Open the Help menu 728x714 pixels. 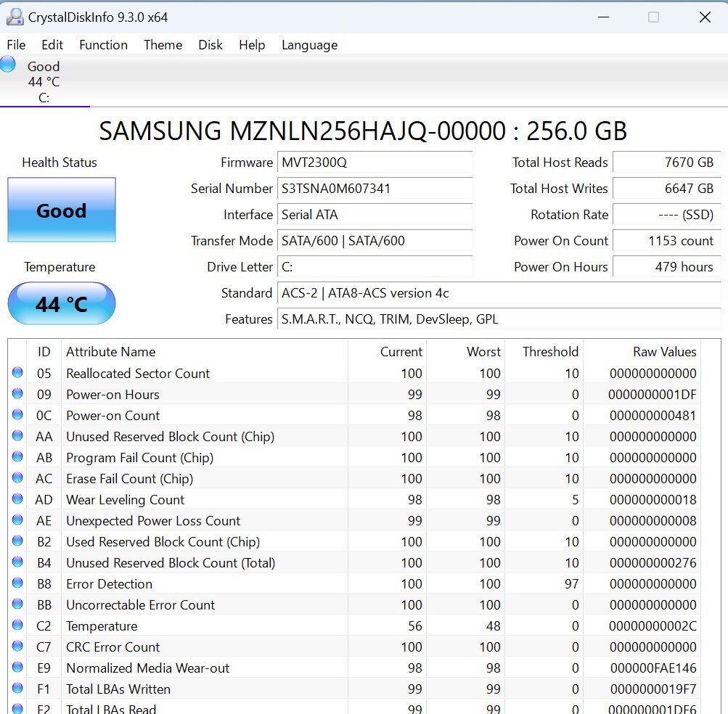point(252,45)
